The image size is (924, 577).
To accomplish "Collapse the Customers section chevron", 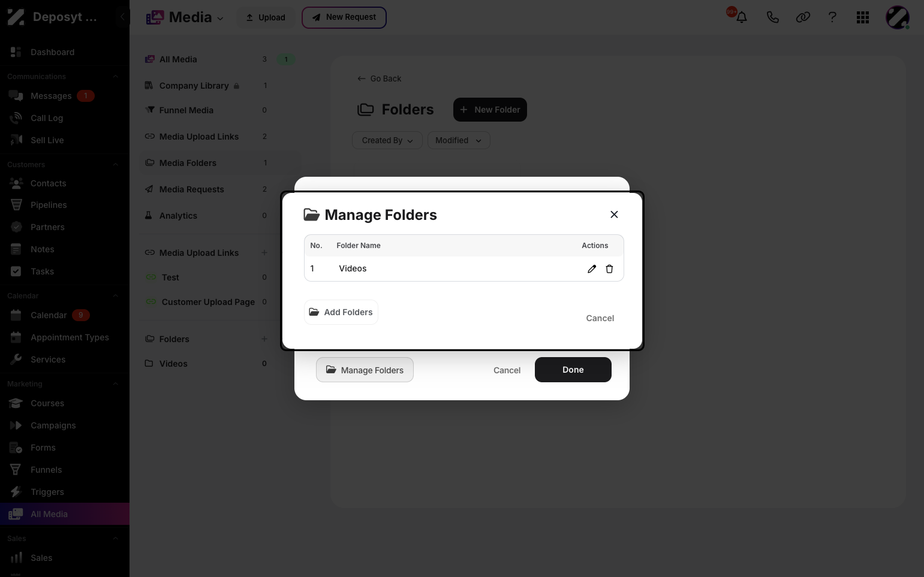I will pyautogui.click(x=115, y=165).
